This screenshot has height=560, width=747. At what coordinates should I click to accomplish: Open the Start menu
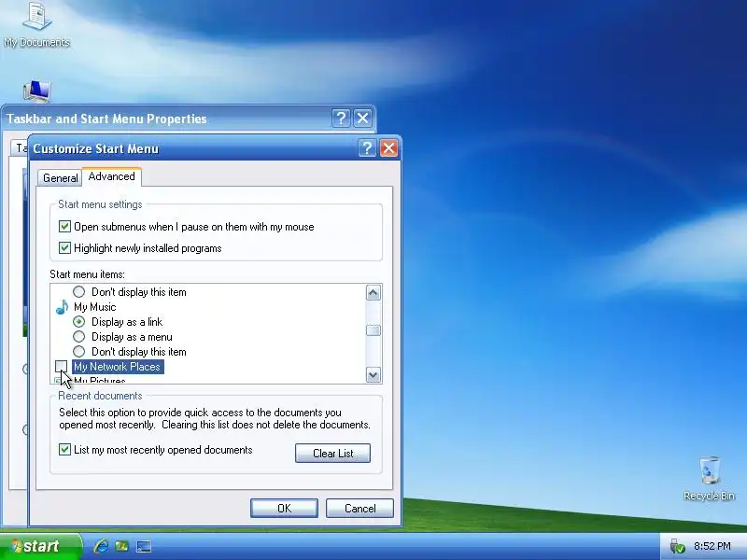(x=40, y=546)
